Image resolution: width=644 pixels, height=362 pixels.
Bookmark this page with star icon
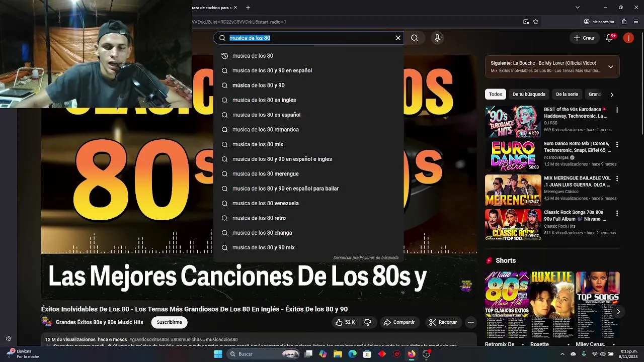click(536, 22)
